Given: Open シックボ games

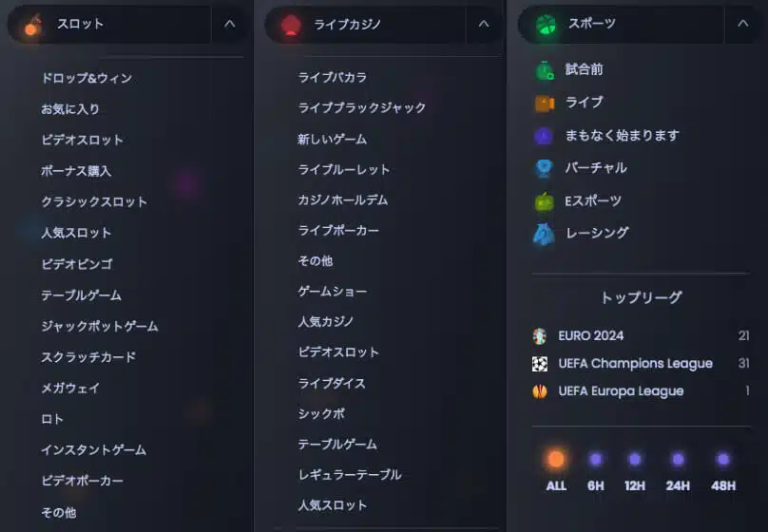Looking at the screenshot, I should coord(321,413).
